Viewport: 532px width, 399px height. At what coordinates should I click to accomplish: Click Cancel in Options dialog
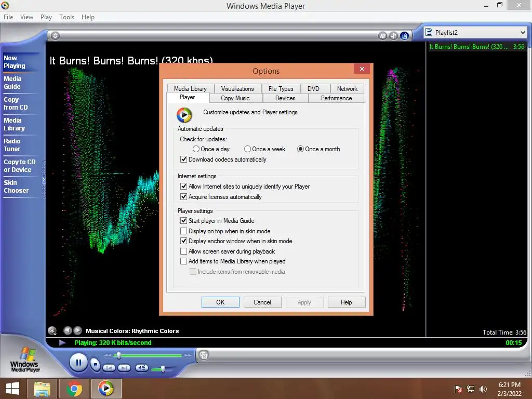262,302
